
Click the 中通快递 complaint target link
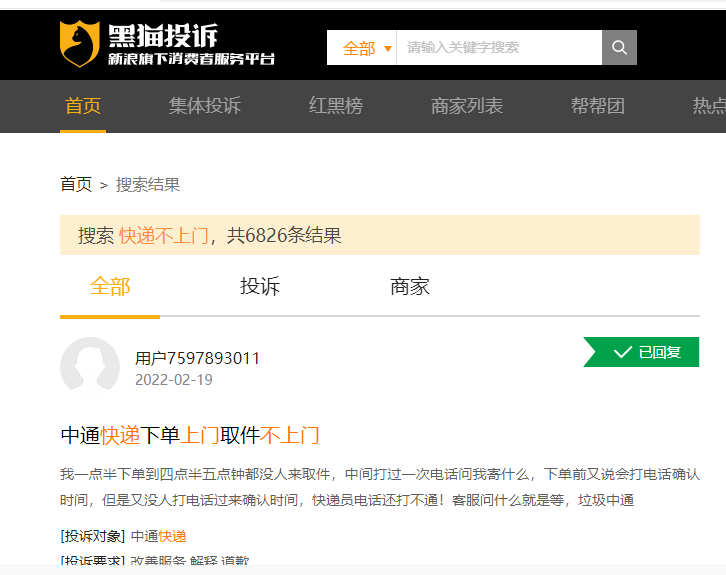tap(158, 537)
